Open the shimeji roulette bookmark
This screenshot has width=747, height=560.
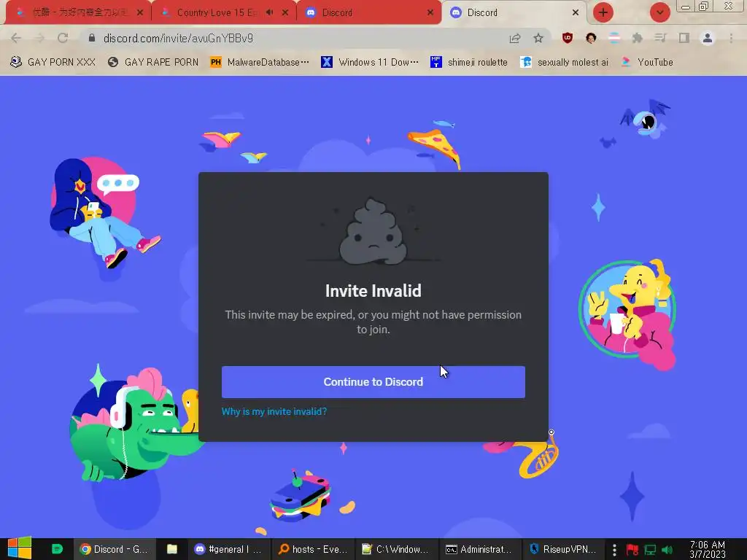tap(469, 62)
